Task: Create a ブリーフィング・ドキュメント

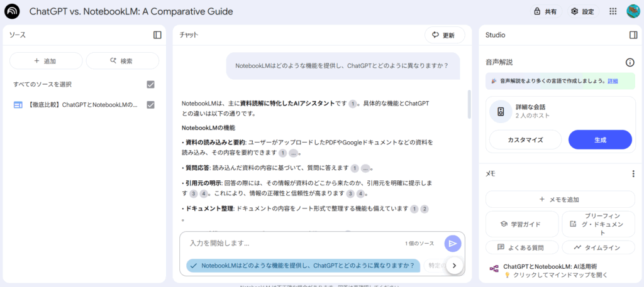Action: pos(599,224)
